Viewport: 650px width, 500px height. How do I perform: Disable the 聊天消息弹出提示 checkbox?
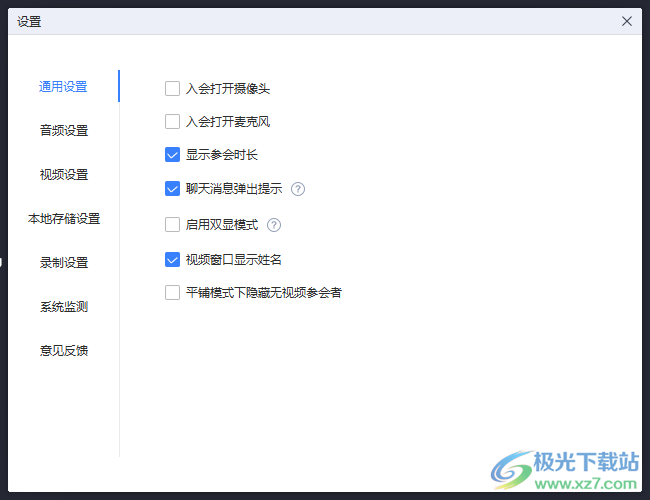(x=172, y=189)
